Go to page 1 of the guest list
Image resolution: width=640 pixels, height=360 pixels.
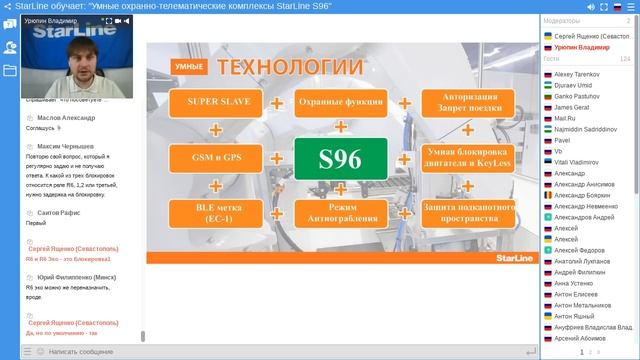click(x=582, y=352)
